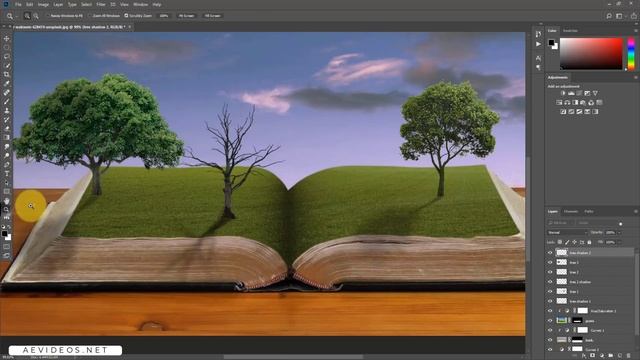
Task: Open the Layers panel options menu
Action: 636,211
